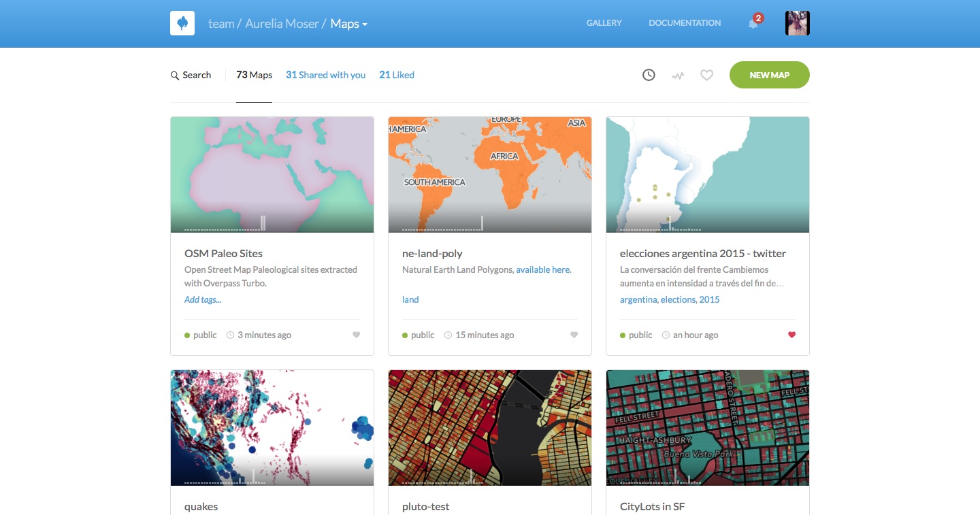The image size is (980, 515).
Task: Select the 73 Maps tab
Action: point(254,75)
